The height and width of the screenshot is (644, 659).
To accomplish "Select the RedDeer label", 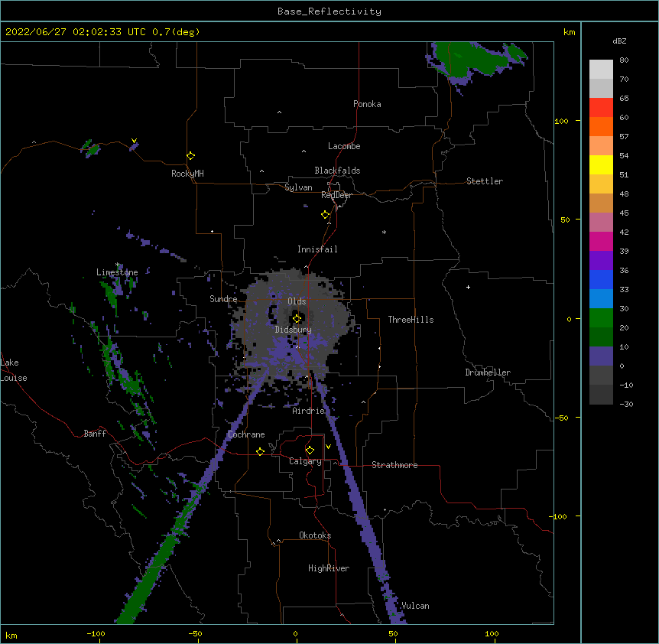I will (336, 195).
